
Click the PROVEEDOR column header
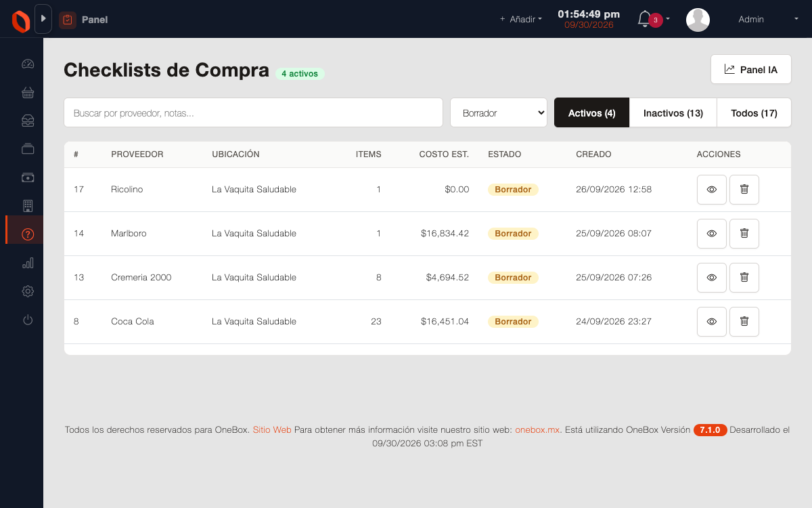tap(137, 154)
